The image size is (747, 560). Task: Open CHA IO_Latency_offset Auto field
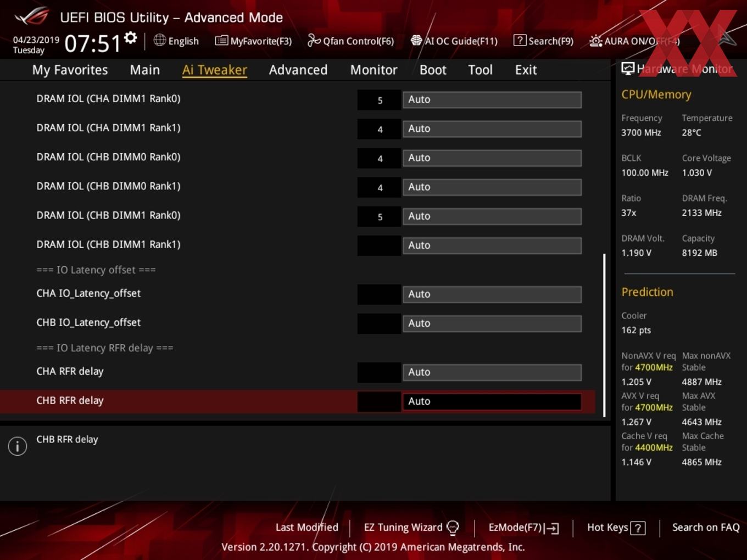492,294
